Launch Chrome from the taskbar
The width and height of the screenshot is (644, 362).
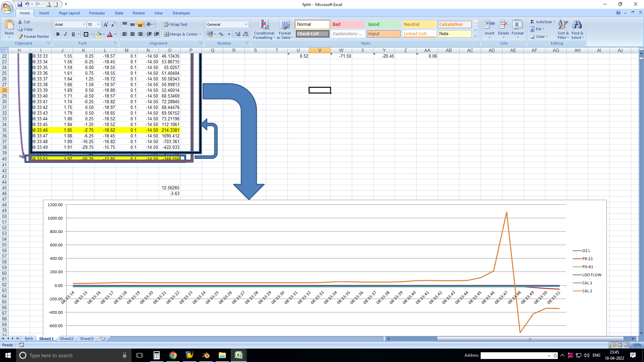click(173, 355)
